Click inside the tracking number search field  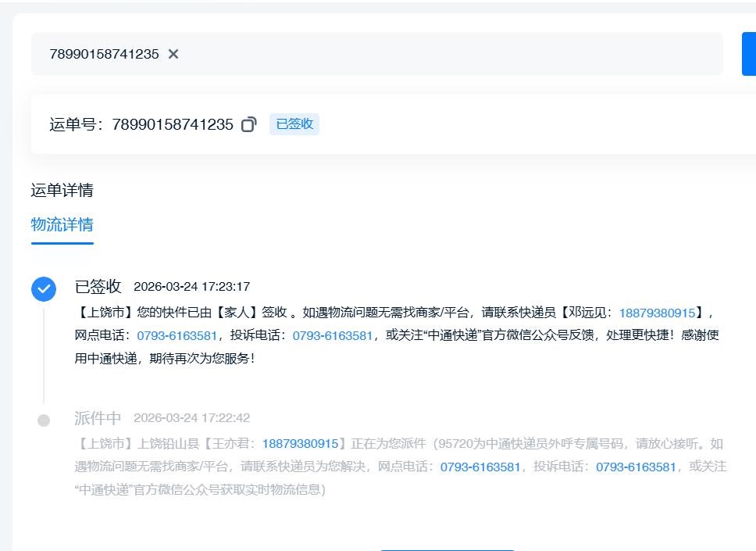[x=437, y=54]
